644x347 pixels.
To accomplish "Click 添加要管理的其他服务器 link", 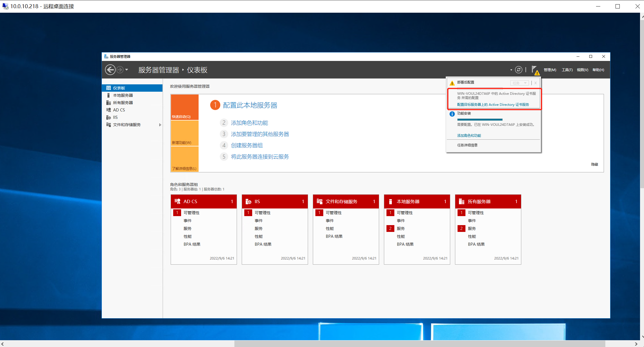I will click(260, 134).
